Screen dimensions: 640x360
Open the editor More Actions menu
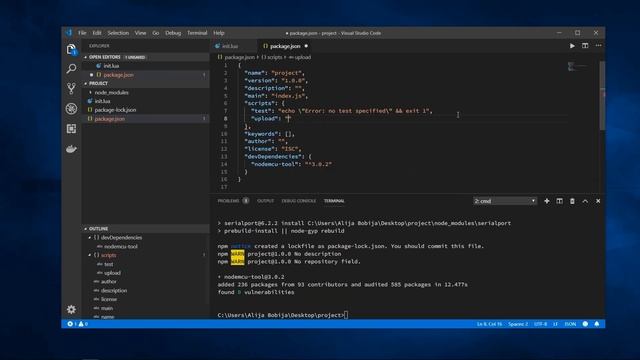pyautogui.click(x=598, y=46)
